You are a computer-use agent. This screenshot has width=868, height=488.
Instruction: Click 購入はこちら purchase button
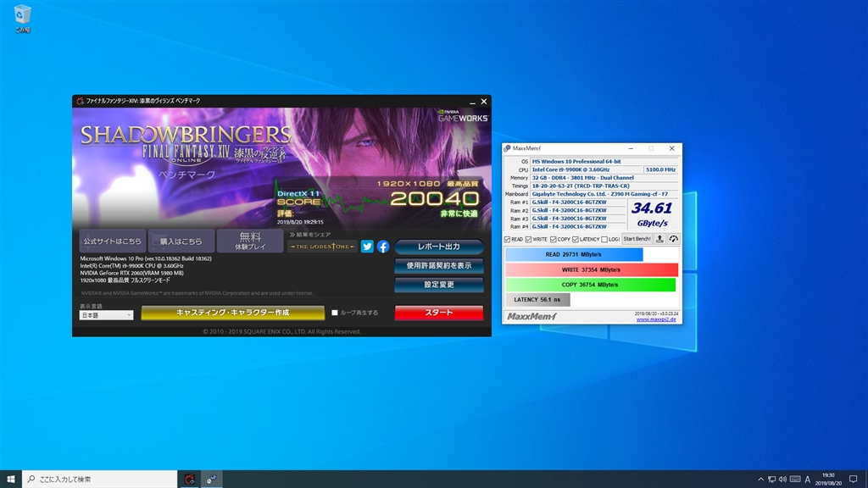181,241
